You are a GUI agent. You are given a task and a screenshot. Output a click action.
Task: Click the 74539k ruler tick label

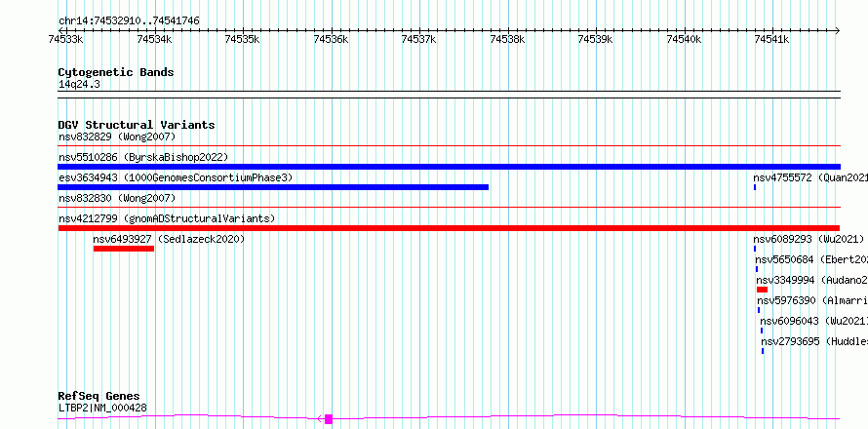click(x=596, y=39)
